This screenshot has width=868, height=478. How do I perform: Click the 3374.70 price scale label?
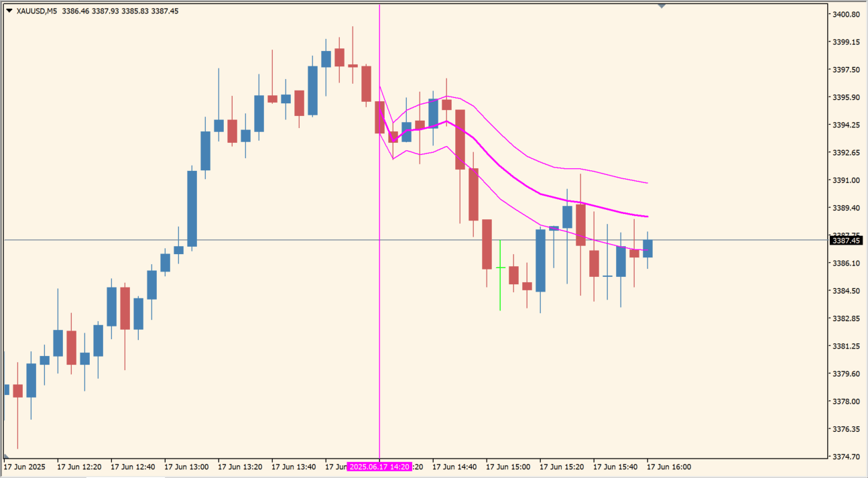click(845, 457)
